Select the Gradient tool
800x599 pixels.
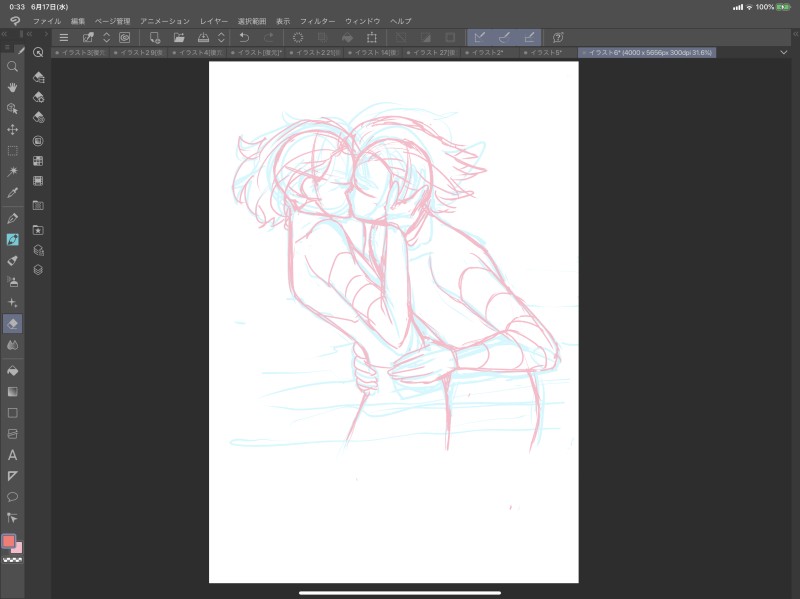click(x=12, y=391)
